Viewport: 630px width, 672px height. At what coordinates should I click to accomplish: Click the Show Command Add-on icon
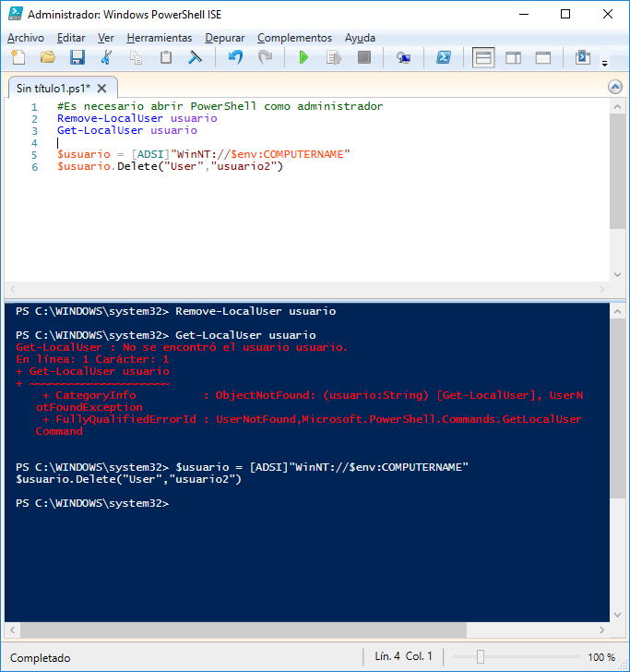pyautogui.click(x=582, y=57)
